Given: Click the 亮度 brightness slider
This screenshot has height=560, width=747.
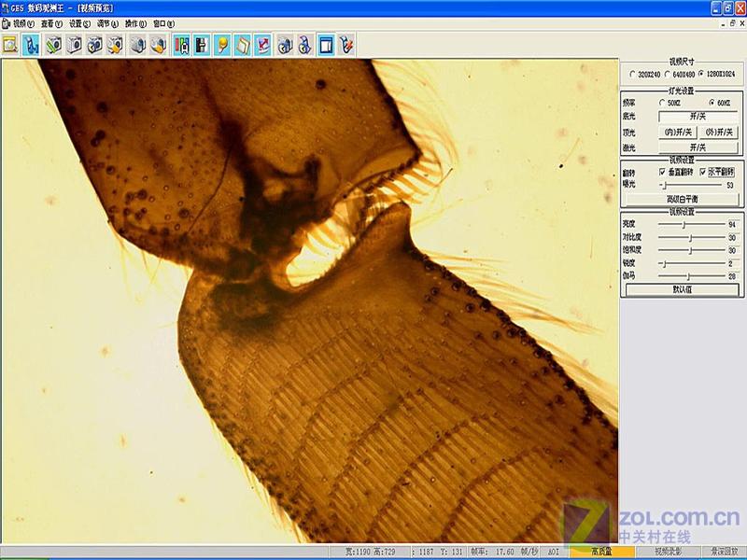Looking at the screenshot, I should coord(691,224).
